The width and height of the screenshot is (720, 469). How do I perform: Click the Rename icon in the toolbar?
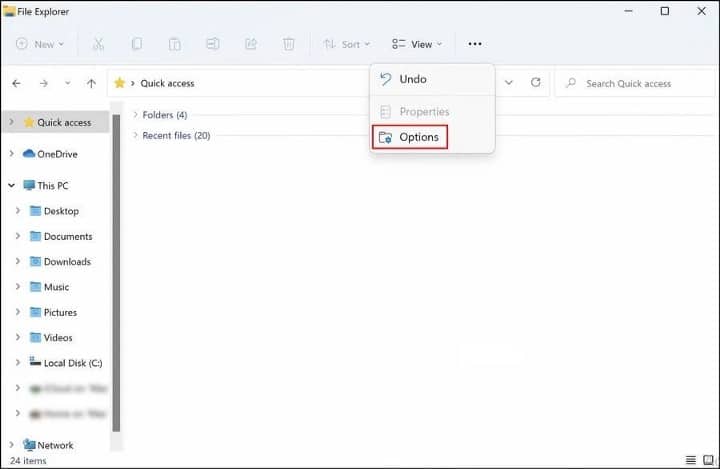coord(213,44)
